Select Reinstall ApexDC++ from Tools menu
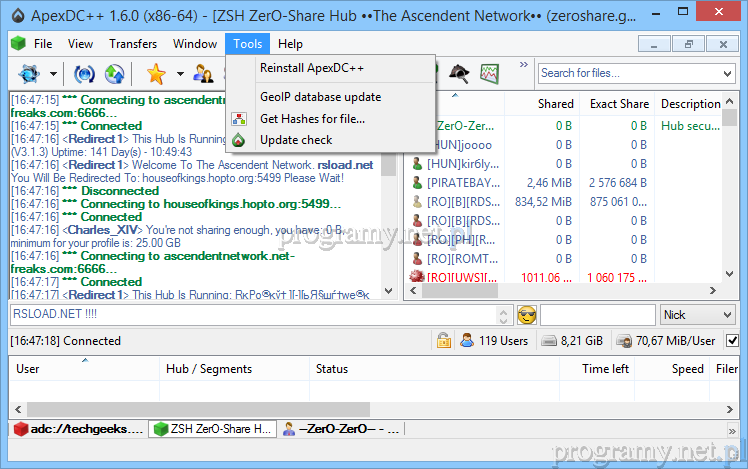This screenshot has width=748, height=469. pos(312,68)
